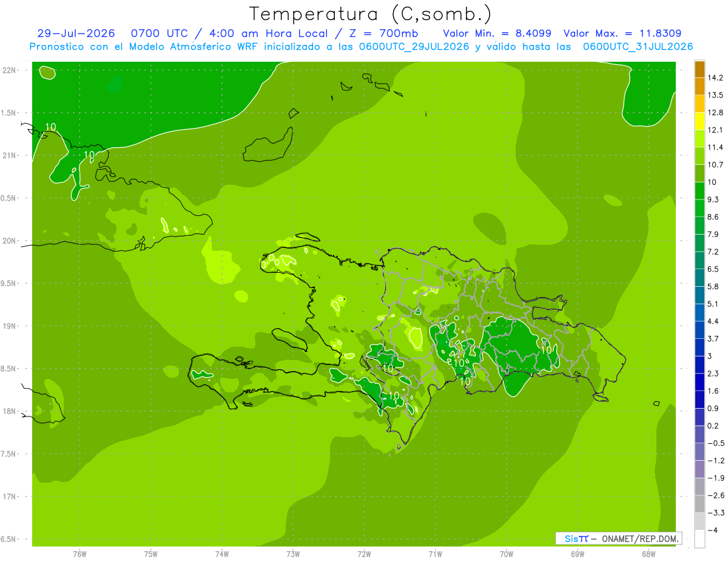Click the title "Temperatura (C,somb.)"
Image resolution: width=728 pixels, height=562 pixels.
point(370,14)
